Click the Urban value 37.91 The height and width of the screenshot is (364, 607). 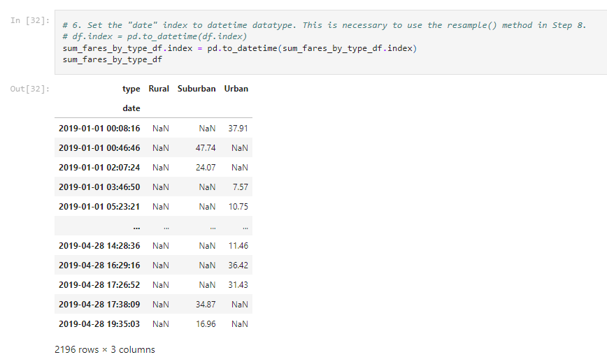(x=238, y=129)
